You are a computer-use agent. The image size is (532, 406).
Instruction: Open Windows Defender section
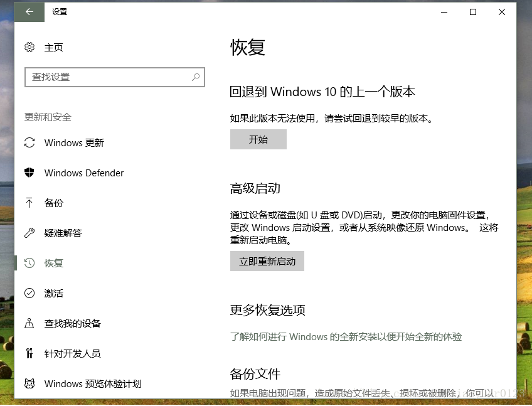[84, 173]
